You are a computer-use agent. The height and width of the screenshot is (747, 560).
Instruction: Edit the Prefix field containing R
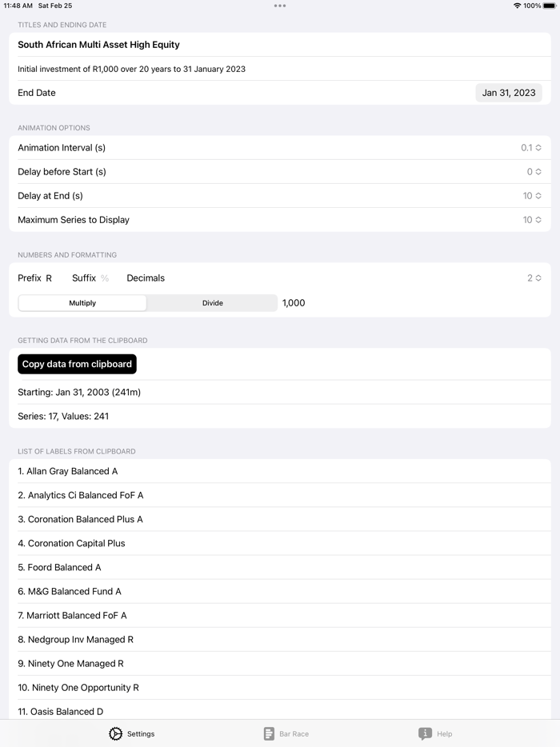pos(49,278)
